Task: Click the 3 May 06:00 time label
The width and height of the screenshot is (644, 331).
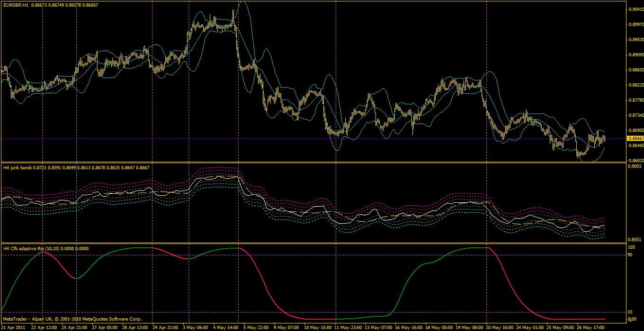Action: point(195,327)
